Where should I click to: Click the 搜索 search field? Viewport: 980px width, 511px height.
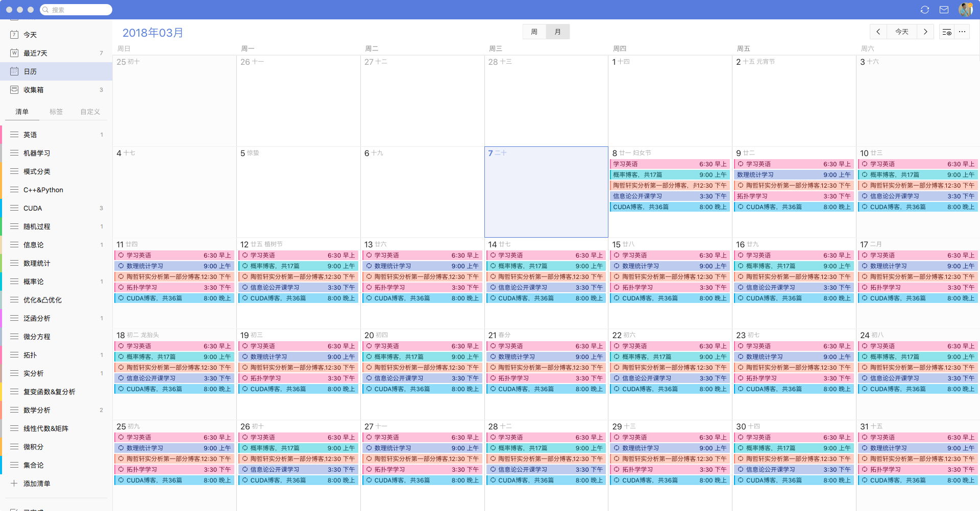[x=77, y=10]
